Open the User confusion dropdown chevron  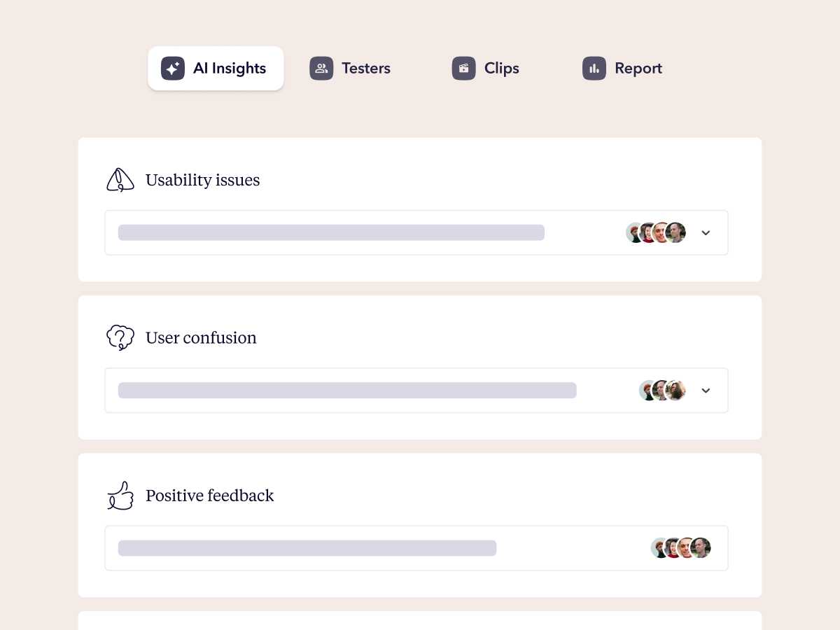706,390
